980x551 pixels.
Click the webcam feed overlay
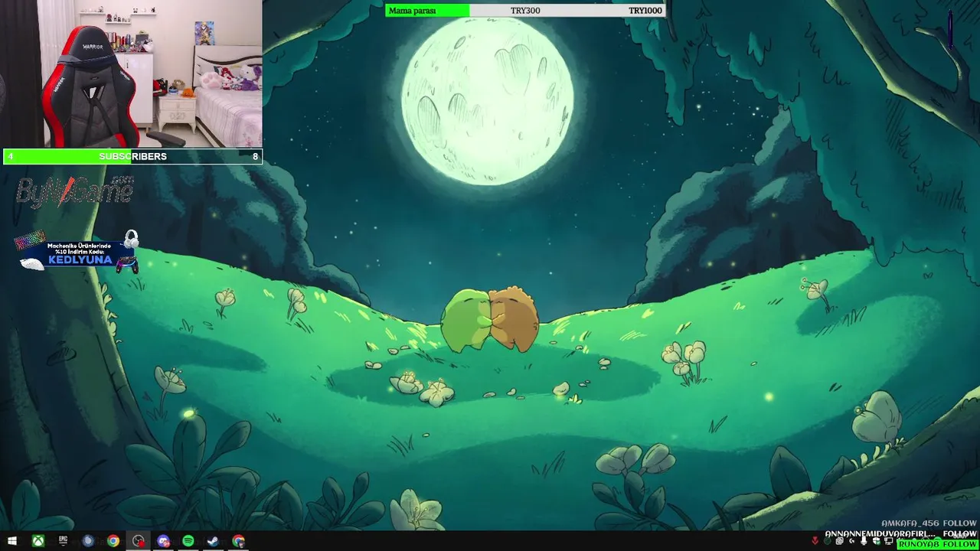click(x=131, y=73)
